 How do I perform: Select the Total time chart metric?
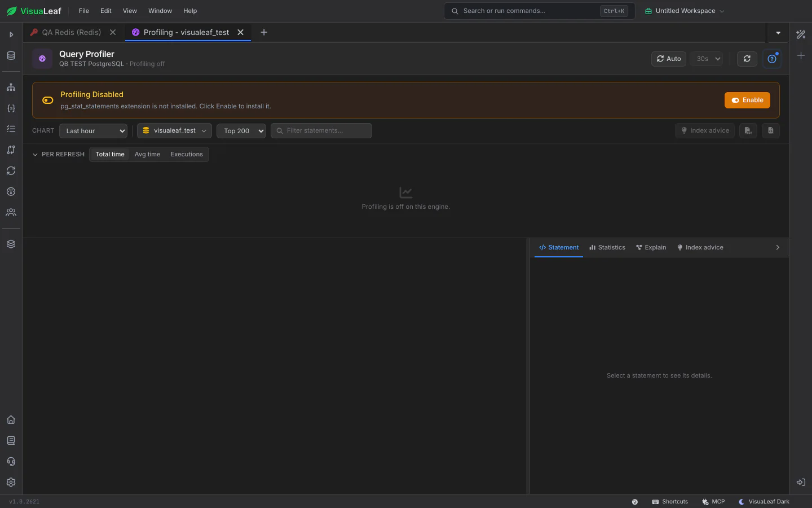pyautogui.click(x=110, y=155)
